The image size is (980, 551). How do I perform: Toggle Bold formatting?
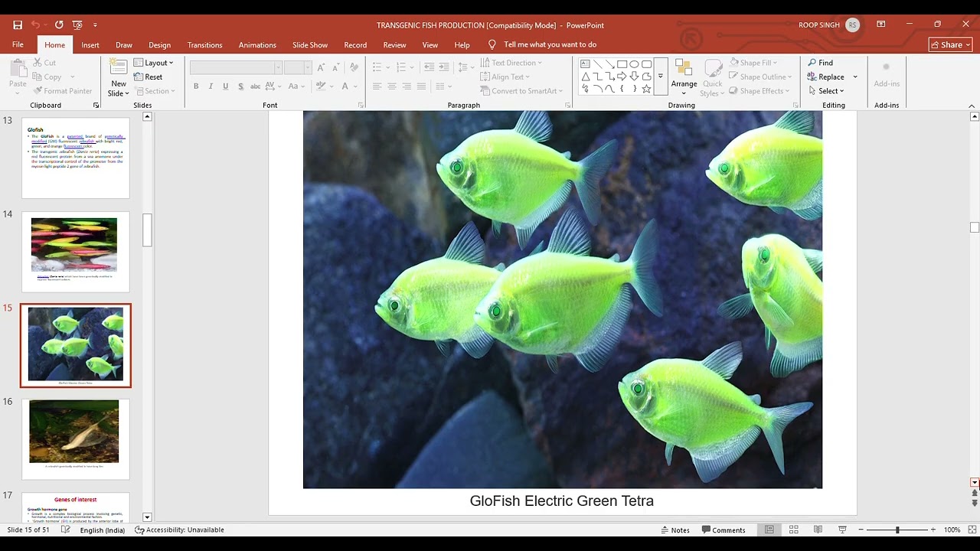pyautogui.click(x=196, y=86)
